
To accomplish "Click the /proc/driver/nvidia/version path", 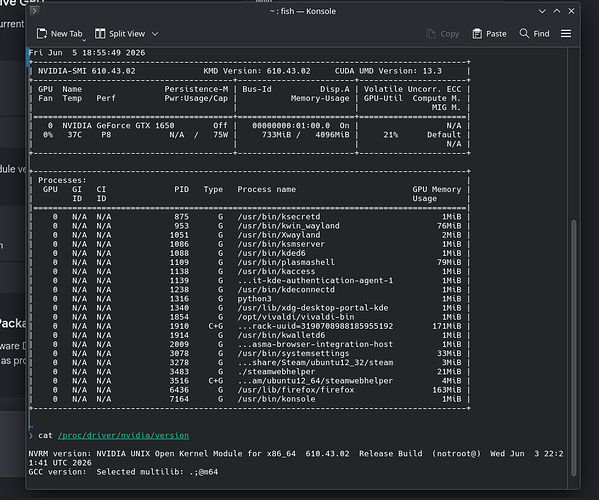I will pyautogui.click(x=123, y=435).
